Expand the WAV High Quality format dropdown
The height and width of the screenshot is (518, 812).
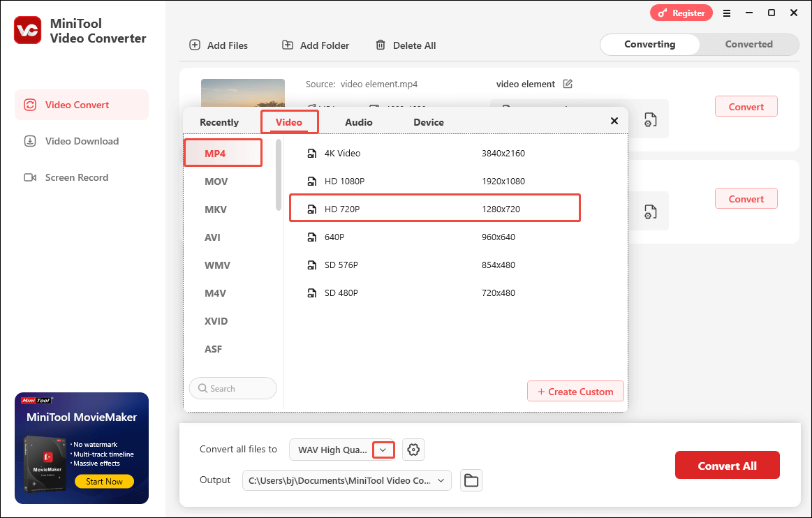383,450
